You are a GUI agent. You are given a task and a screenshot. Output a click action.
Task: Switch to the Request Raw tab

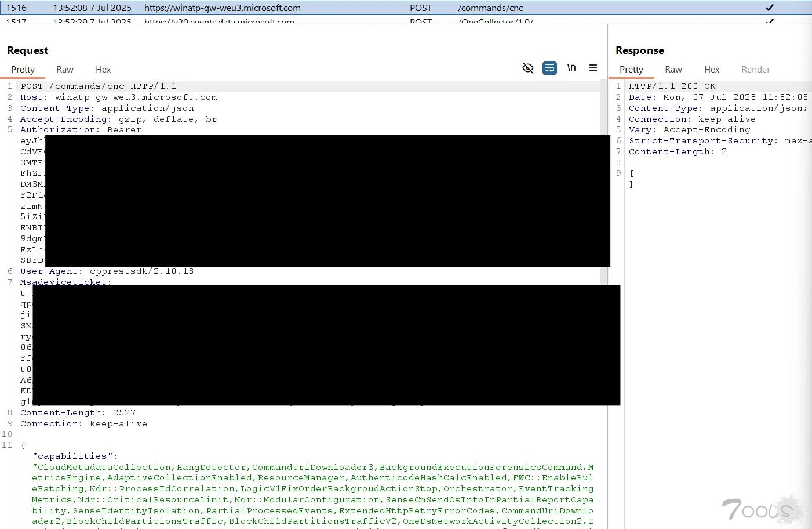65,70
